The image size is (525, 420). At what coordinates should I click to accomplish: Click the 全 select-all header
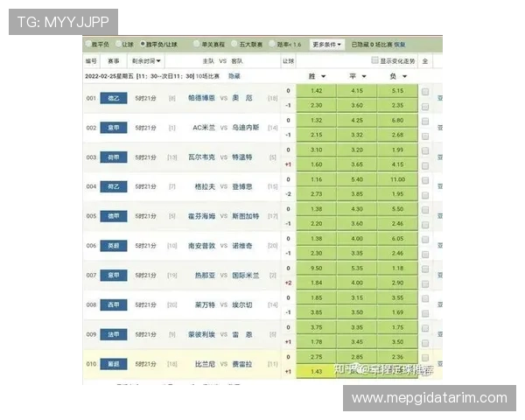(425, 61)
